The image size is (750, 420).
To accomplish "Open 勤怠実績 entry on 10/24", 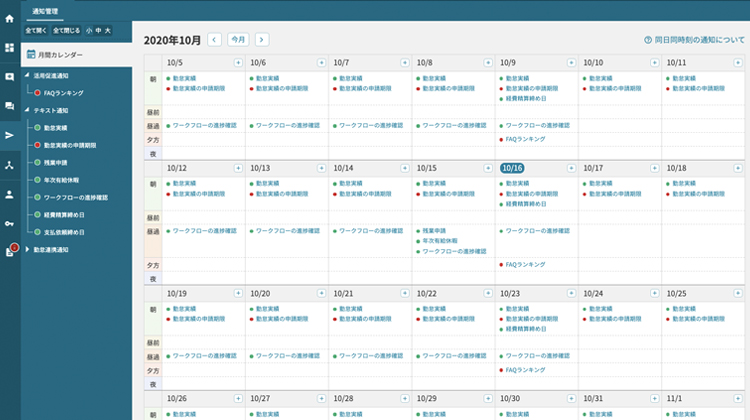I will coord(600,309).
